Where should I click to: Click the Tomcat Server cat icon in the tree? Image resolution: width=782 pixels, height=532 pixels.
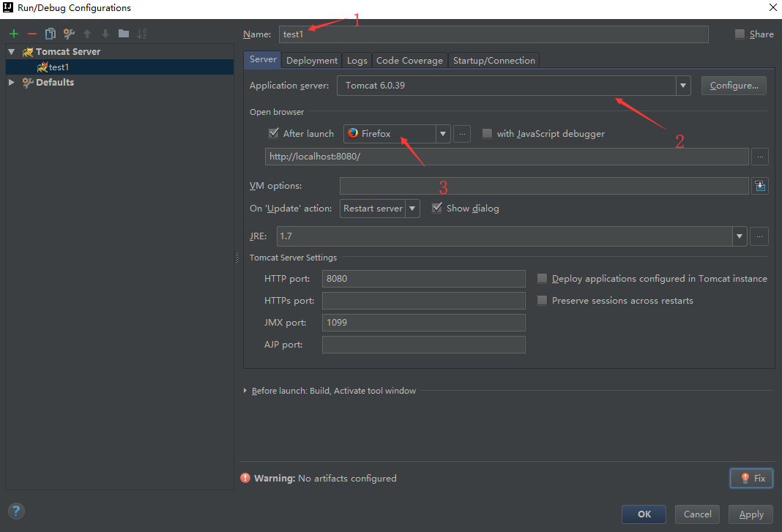pyautogui.click(x=28, y=52)
